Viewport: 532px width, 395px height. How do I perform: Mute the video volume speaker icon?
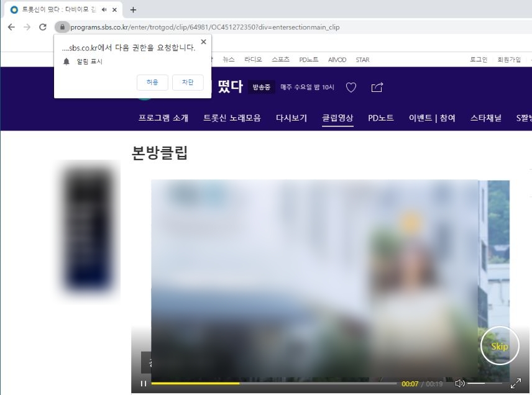pyautogui.click(x=460, y=383)
